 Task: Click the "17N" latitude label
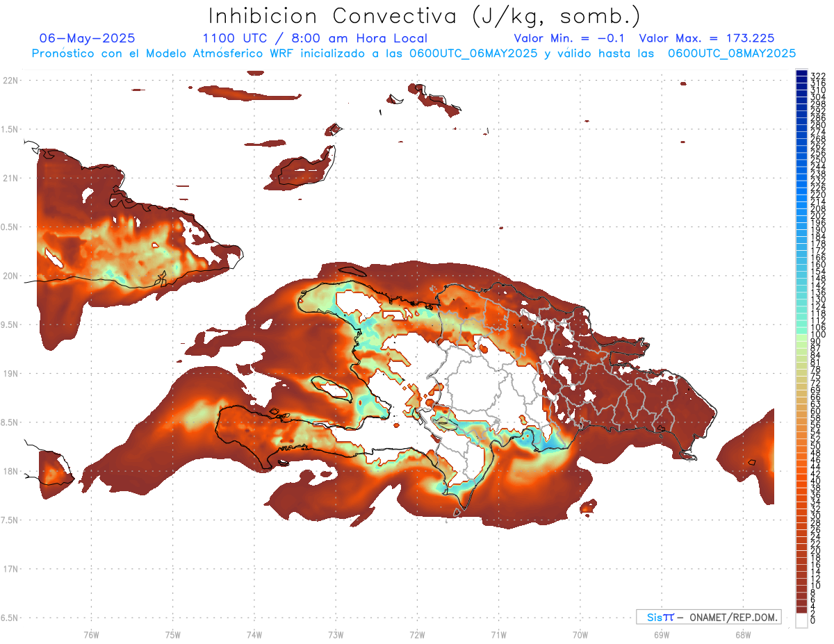tap(10, 569)
